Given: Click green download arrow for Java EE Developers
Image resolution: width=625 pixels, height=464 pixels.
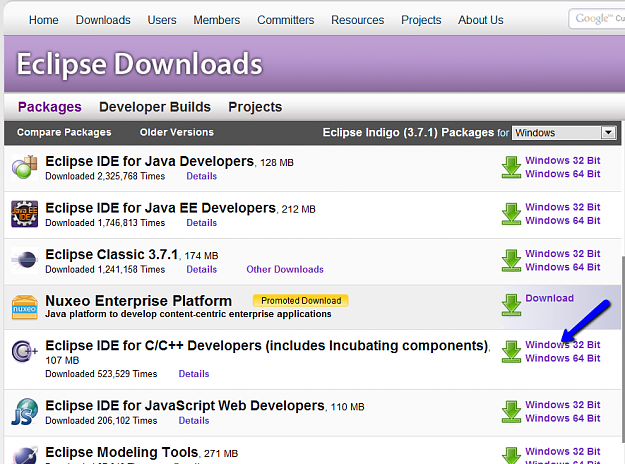Looking at the screenshot, I should (x=511, y=214).
